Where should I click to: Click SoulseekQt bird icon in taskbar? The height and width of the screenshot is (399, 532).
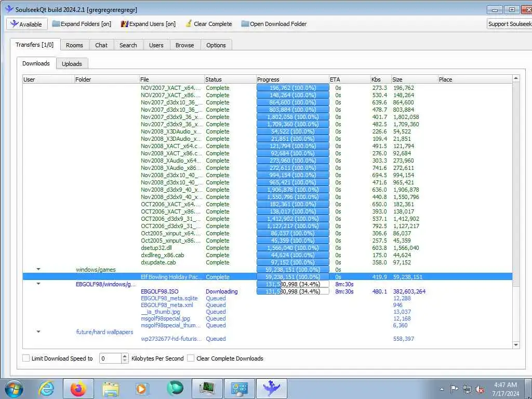[x=271, y=389]
